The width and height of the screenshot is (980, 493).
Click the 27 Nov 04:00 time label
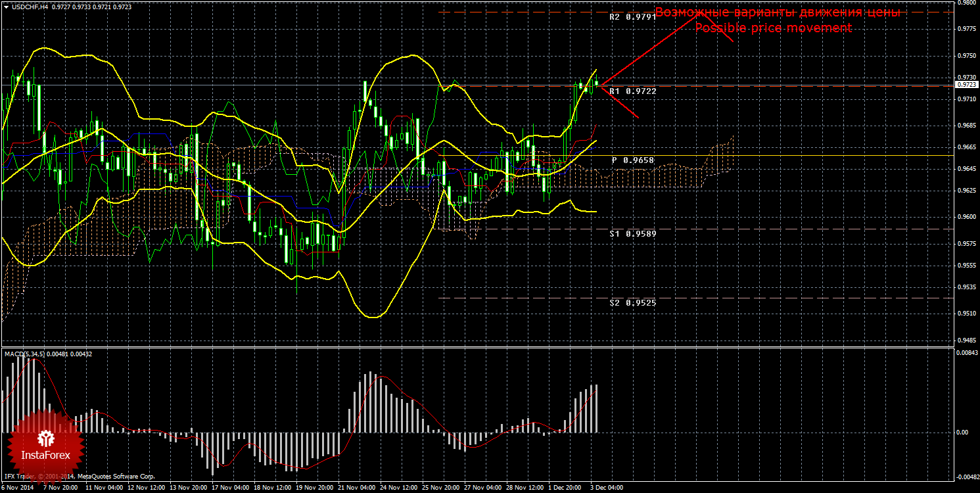pyautogui.click(x=482, y=488)
